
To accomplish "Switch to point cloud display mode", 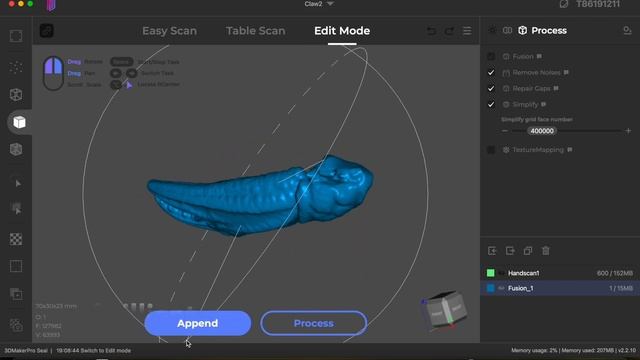I will point(16,67).
